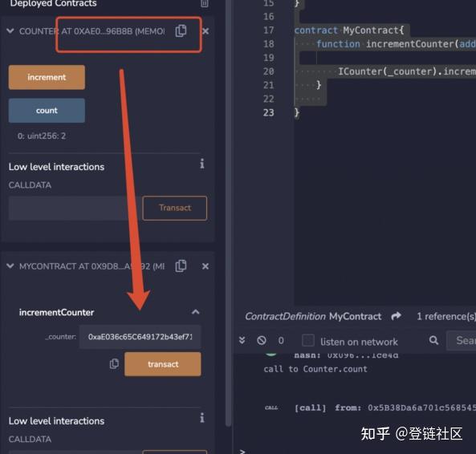Copy the MYCONTRACT address icon
This screenshot has height=454, width=476.
181,266
